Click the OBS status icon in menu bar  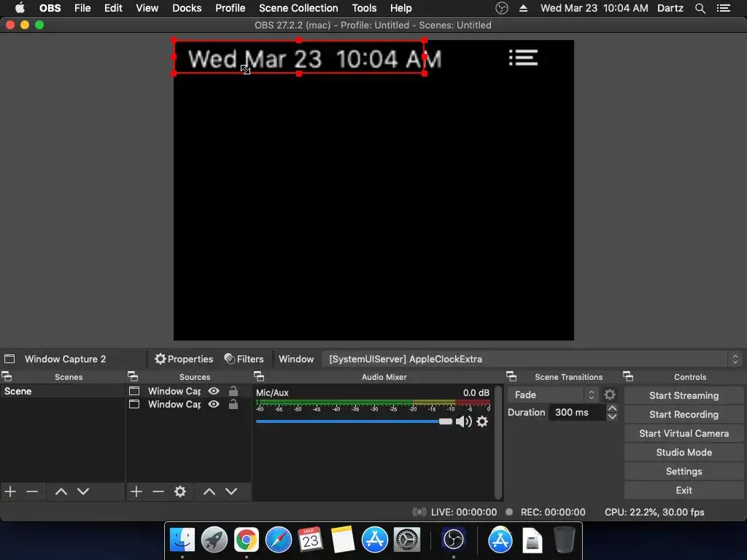tap(502, 8)
